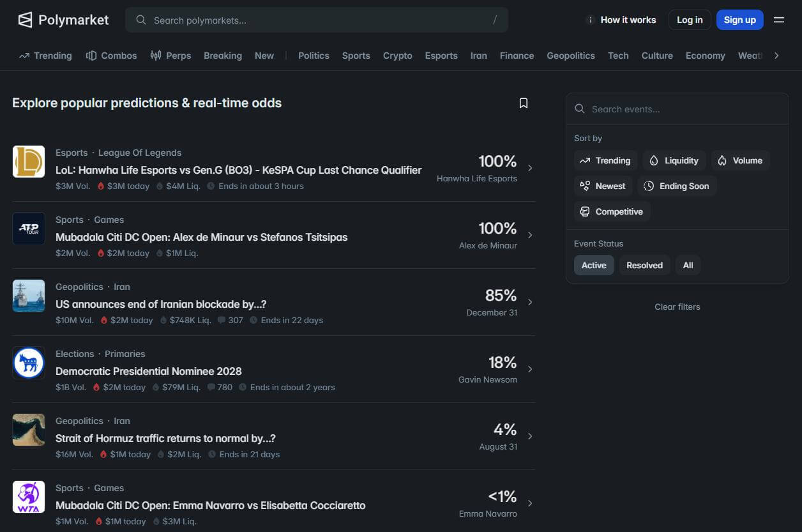Show more categories with the right arrow
Viewport: 802px width, 532px height.
click(776, 56)
